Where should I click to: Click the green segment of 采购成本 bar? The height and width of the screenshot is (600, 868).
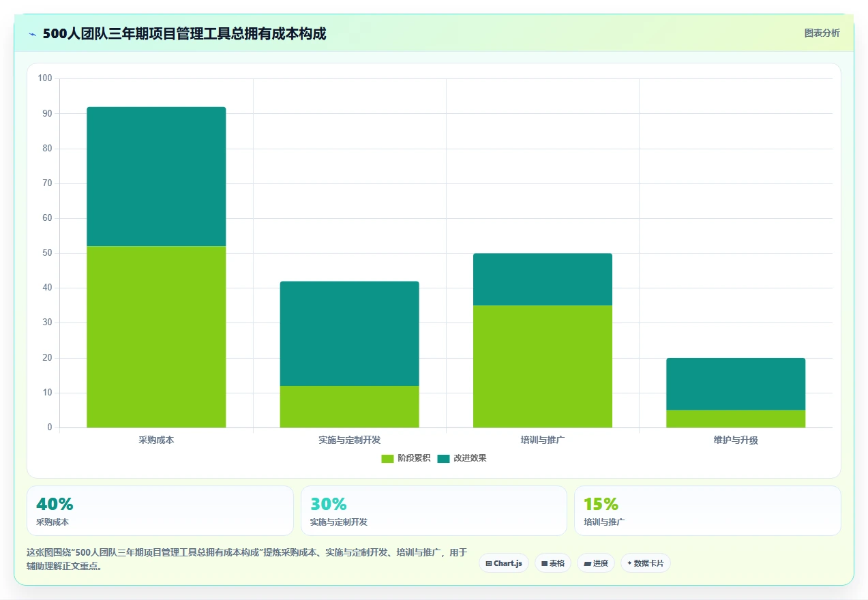pos(156,337)
